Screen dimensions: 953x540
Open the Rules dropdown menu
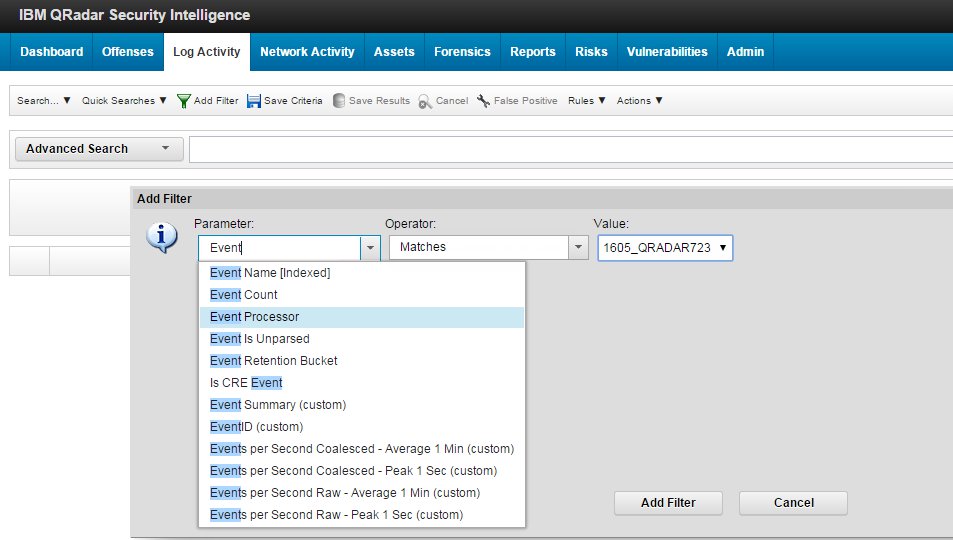587,101
